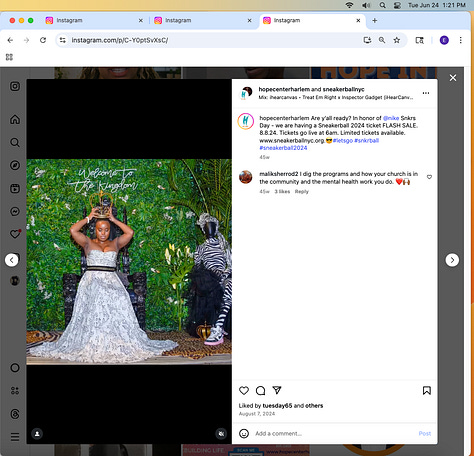Save the post with bookmark icon

pos(427,390)
